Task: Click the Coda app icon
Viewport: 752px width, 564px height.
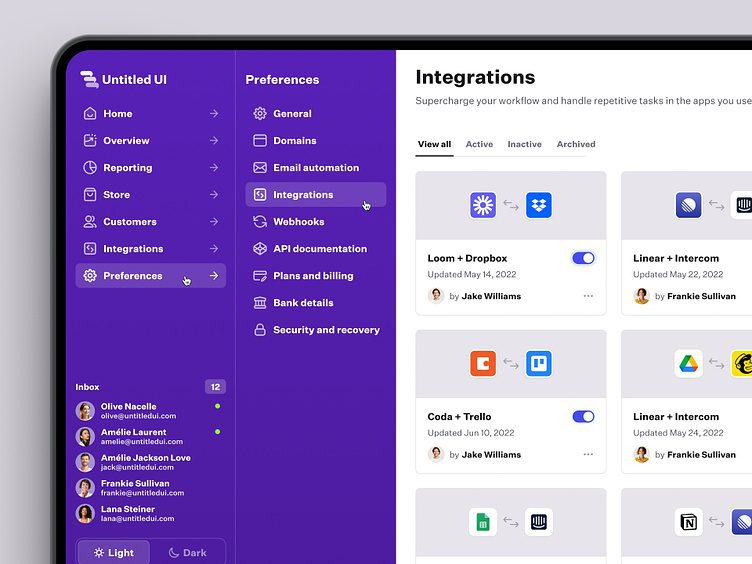Action: 483,364
